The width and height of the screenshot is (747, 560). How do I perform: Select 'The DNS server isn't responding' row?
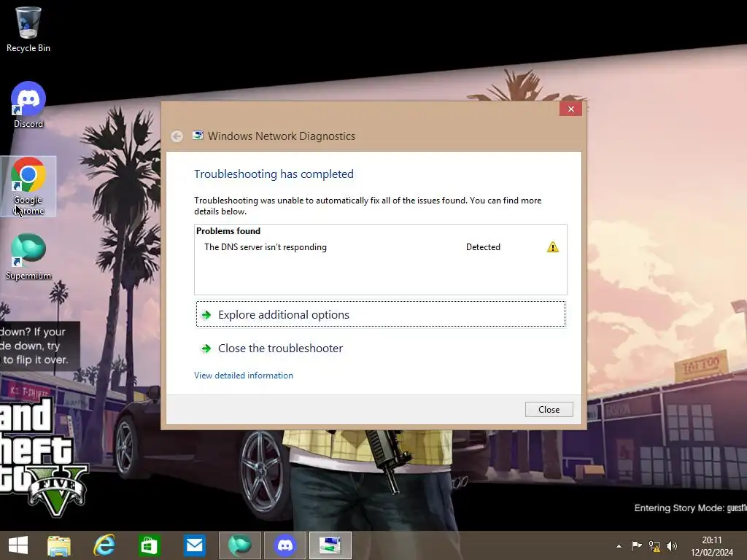point(381,247)
